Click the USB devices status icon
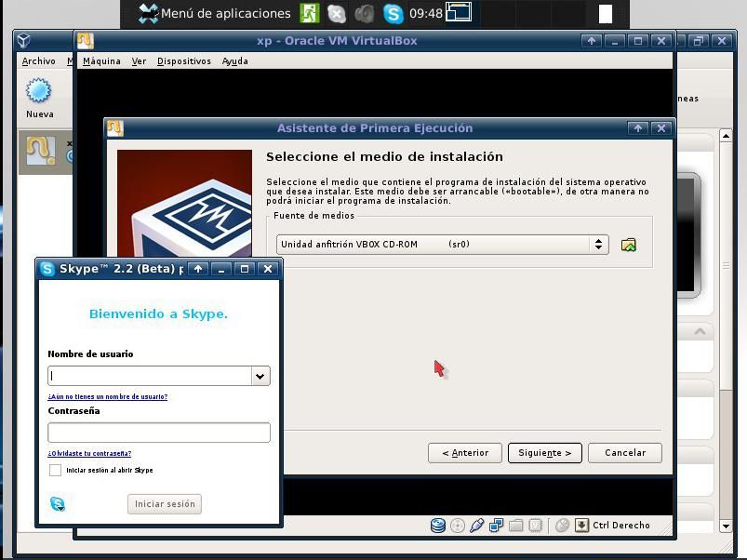Screen dimensions: 747x560 pos(477,526)
